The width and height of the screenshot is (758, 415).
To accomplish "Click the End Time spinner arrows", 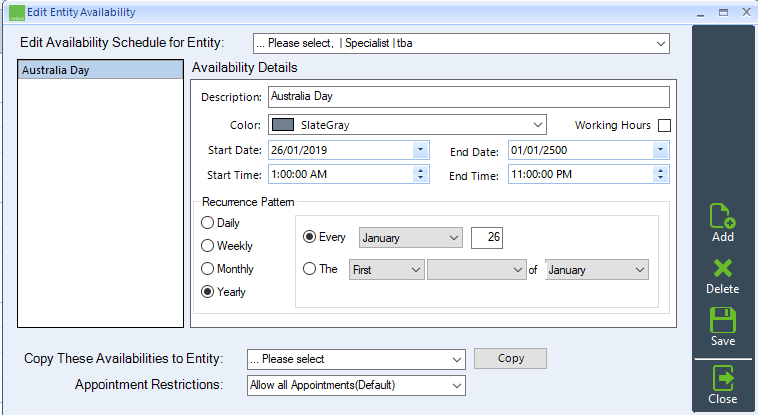I will tap(660, 174).
